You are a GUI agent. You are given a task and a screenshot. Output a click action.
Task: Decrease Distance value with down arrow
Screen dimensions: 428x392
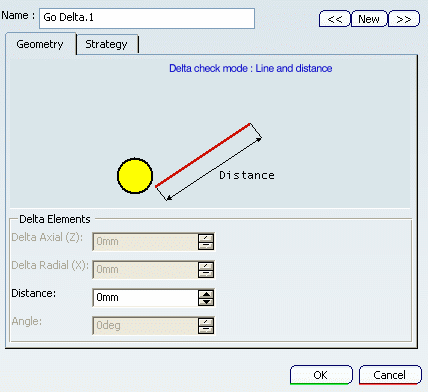tap(206, 302)
